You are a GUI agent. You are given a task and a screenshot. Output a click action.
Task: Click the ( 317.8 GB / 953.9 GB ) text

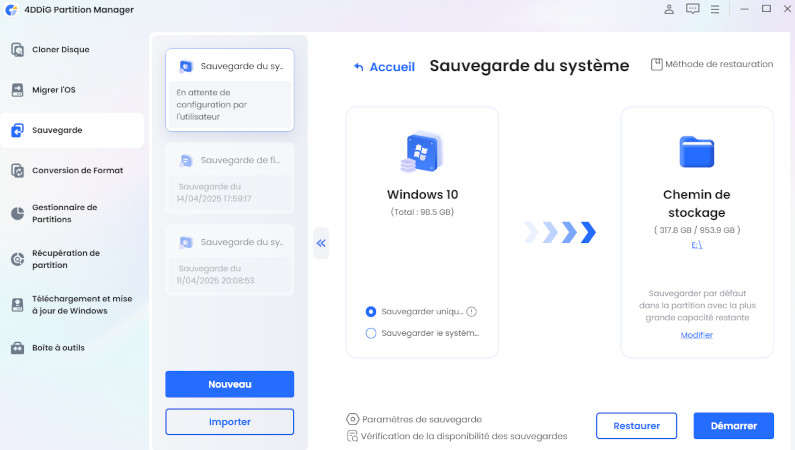[x=697, y=230]
